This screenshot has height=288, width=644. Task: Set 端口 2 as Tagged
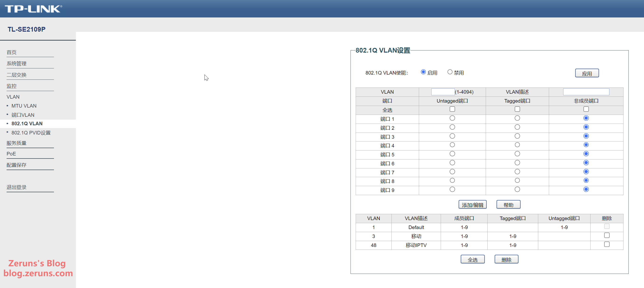point(517,127)
